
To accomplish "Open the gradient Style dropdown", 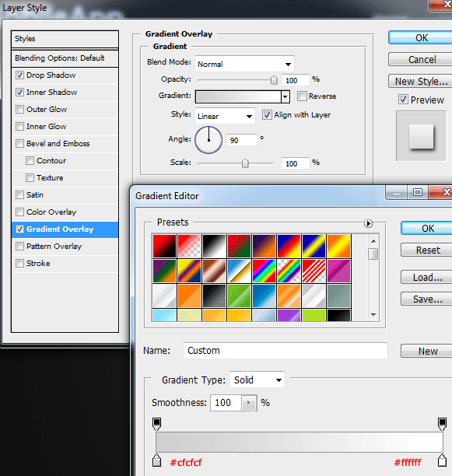I will coord(225,116).
